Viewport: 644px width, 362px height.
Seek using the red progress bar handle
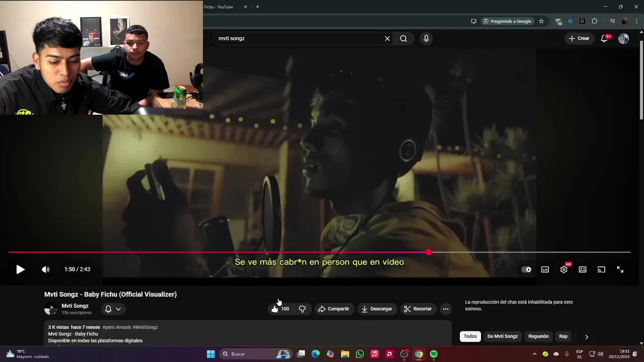[429, 252]
